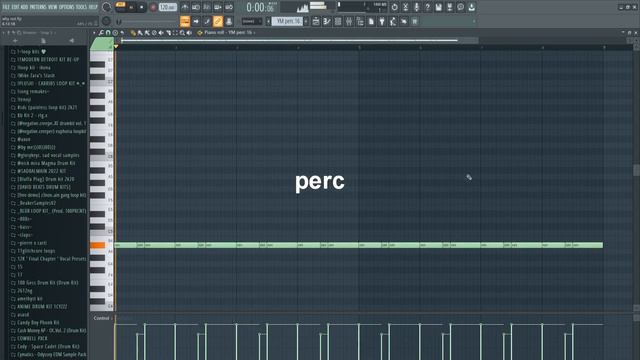
Task: Select the paint brush tool in toolbar
Action: pyautogui.click(x=207, y=21)
